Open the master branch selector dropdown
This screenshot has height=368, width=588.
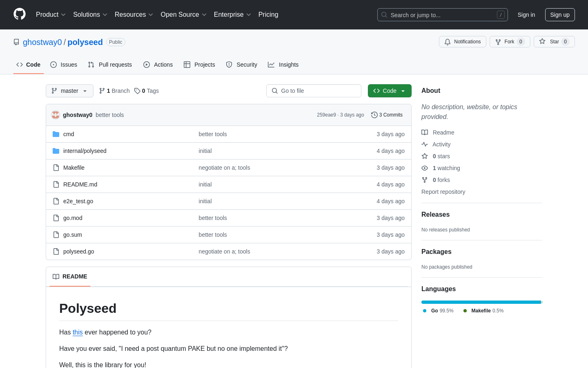[x=69, y=91]
